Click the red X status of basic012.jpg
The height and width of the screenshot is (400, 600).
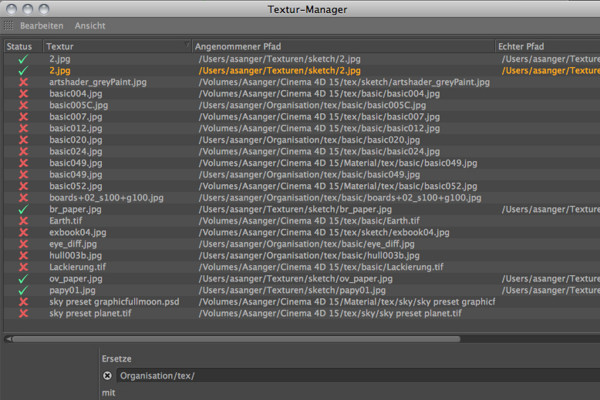pyautogui.click(x=23, y=128)
